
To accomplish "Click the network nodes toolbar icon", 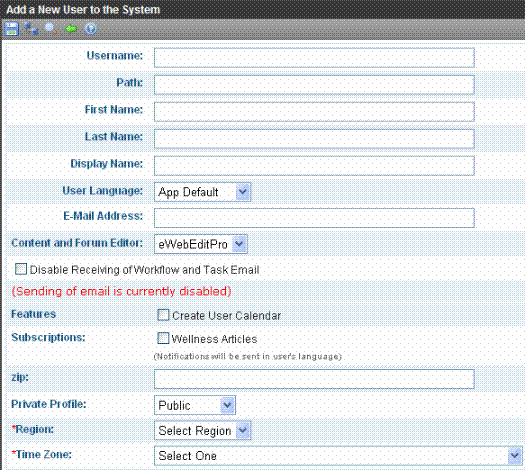I will (x=31, y=29).
